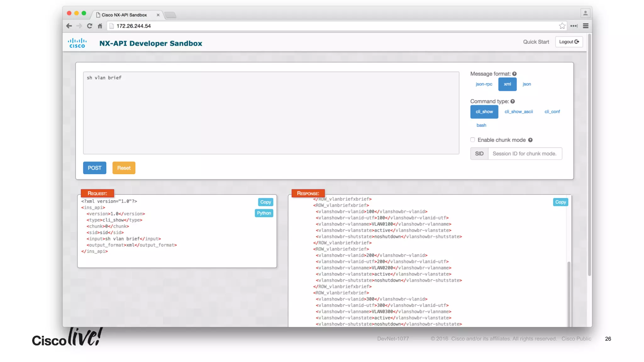Enable chunk mode checkbox

coord(473,140)
